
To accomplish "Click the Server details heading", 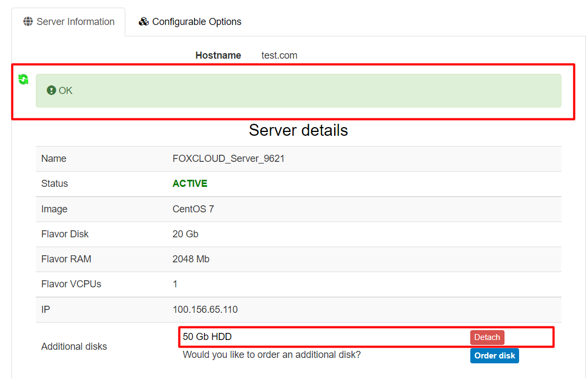I will point(298,130).
